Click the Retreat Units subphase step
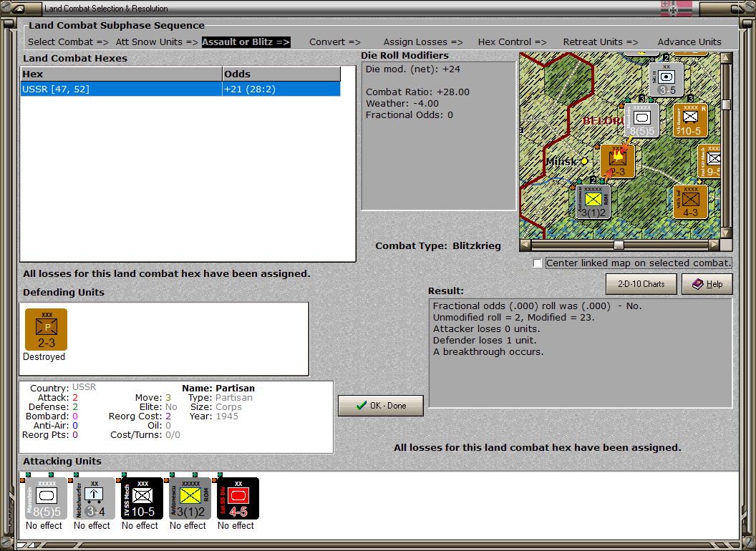 click(601, 42)
